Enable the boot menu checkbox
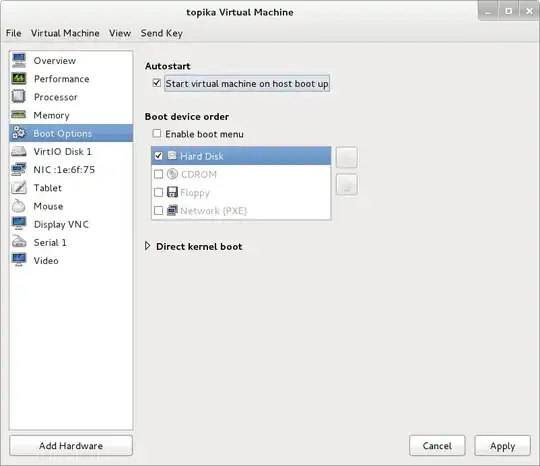Screen dimensions: 540x466 [x=157, y=134]
